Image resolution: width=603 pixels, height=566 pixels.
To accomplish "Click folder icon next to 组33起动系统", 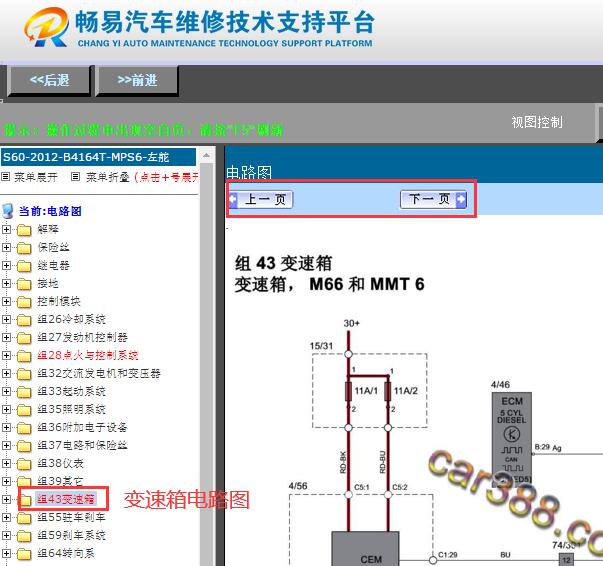I will [24, 392].
